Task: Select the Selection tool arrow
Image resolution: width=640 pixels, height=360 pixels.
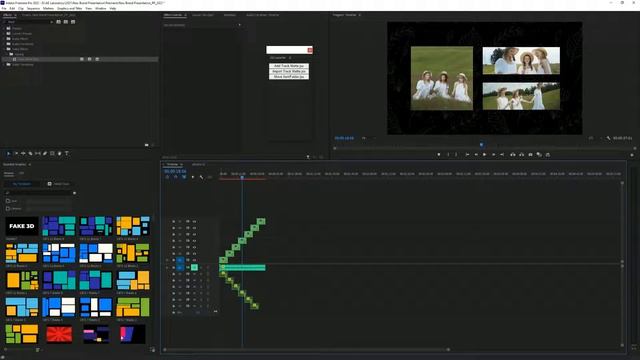Action: (8, 153)
